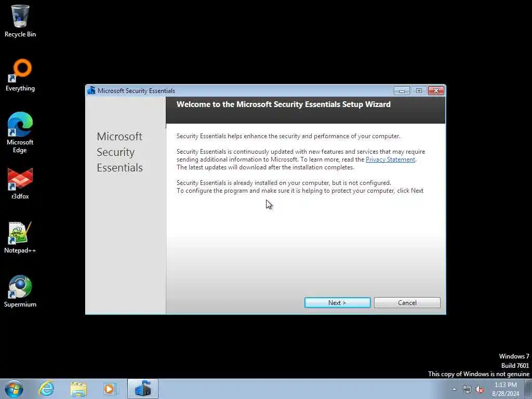The height and width of the screenshot is (399, 532).
Task: Maximize the Microsoft Security Essentials window
Action: [x=419, y=90]
